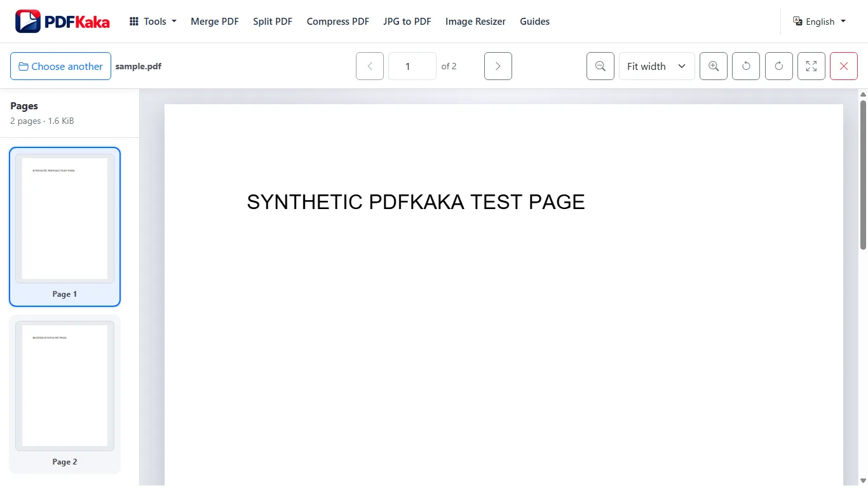The image size is (868, 488).
Task: Click the PDFKaka logo
Action: (x=62, y=21)
